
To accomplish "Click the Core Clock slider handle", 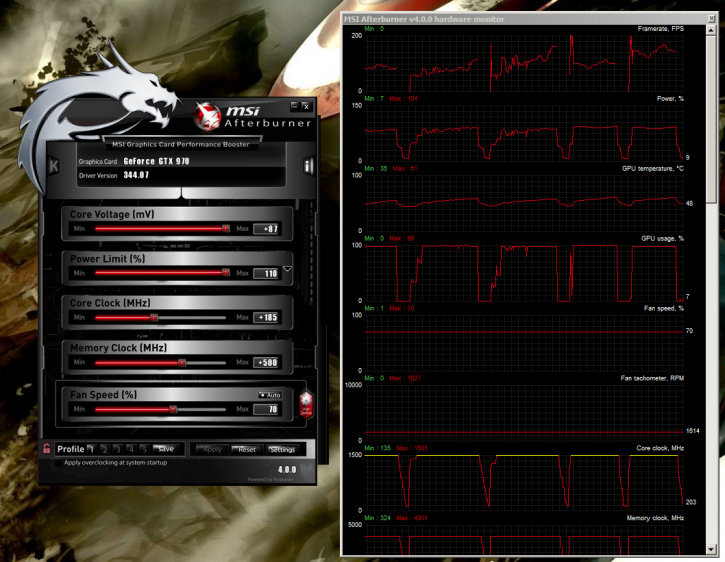I will 154,317.
